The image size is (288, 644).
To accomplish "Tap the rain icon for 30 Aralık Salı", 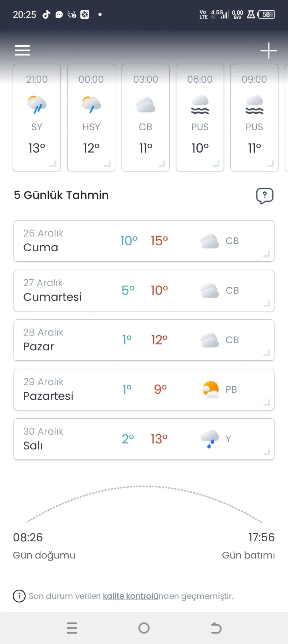I will point(210,439).
